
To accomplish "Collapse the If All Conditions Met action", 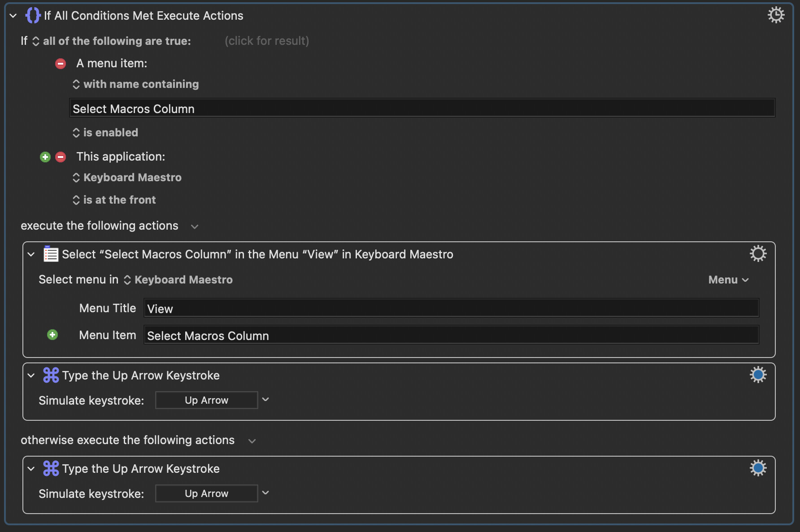I will pyautogui.click(x=13, y=16).
